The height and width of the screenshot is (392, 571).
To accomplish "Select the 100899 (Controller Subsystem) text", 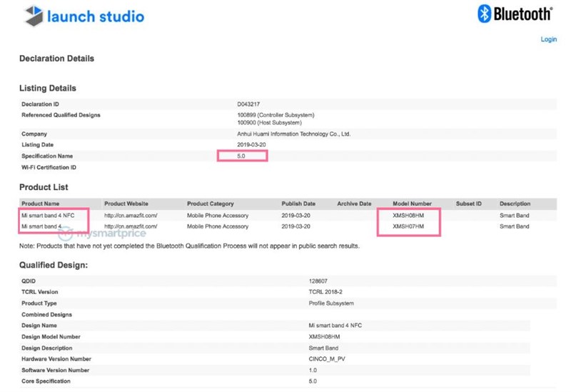I will [276, 115].
